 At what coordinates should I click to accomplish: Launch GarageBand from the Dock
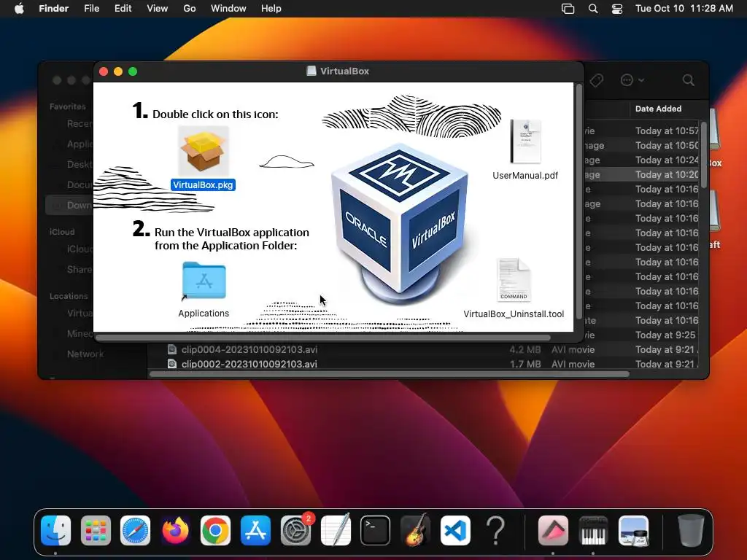pyautogui.click(x=415, y=531)
